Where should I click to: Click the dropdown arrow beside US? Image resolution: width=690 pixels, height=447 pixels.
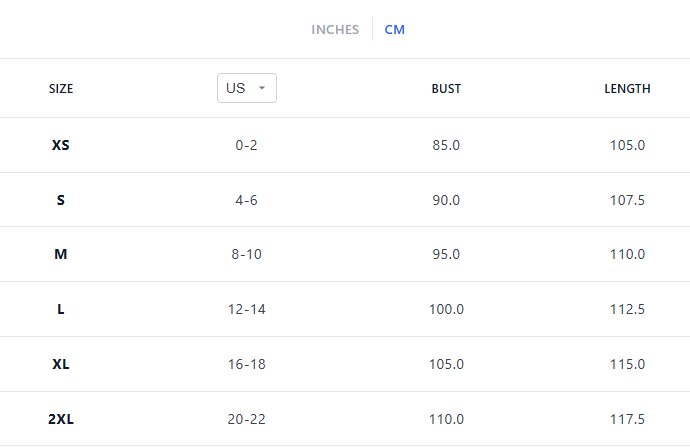click(262, 88)
